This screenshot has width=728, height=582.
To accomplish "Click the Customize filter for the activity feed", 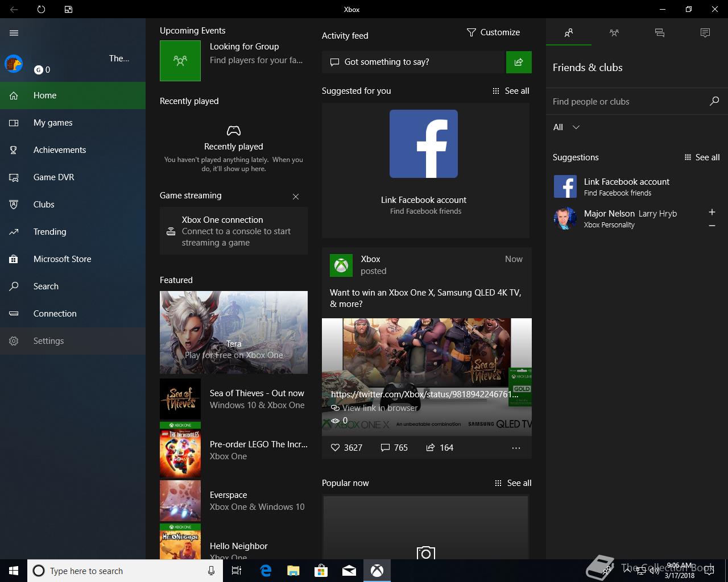I will coord(493,32).
